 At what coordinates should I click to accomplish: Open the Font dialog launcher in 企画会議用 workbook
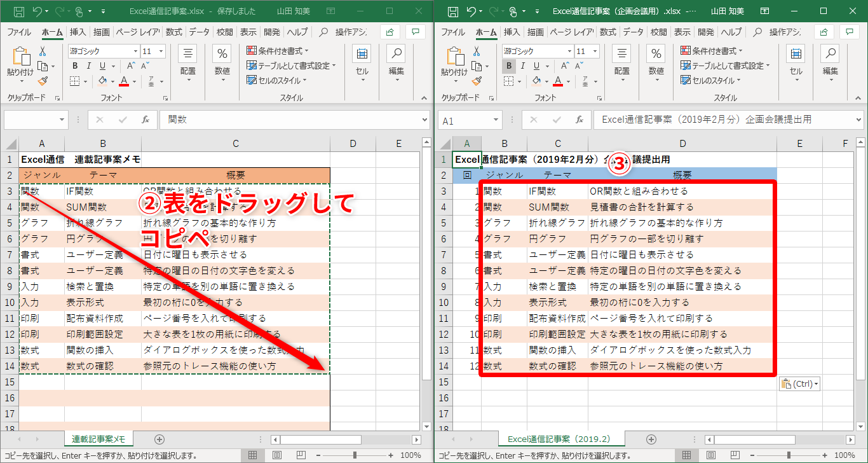click(x=599, y=98)
